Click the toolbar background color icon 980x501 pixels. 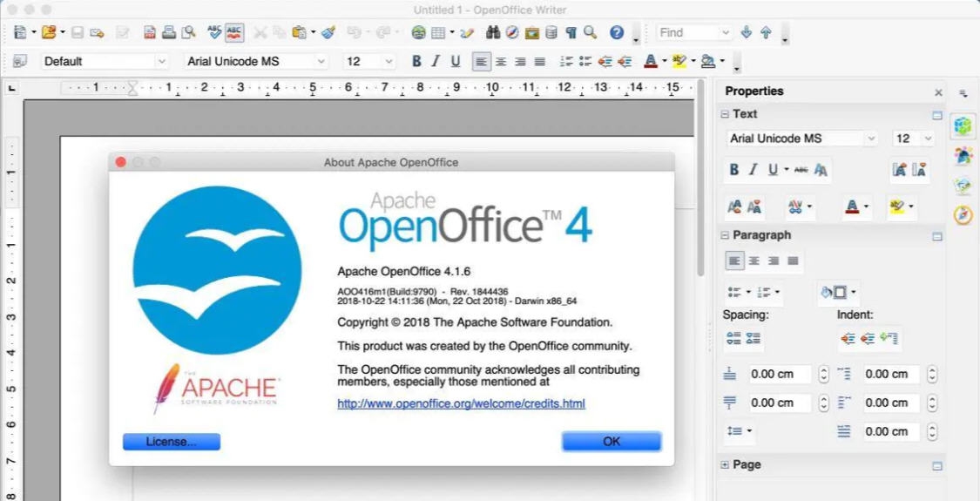pyautogui.click(x=707, y=61)
